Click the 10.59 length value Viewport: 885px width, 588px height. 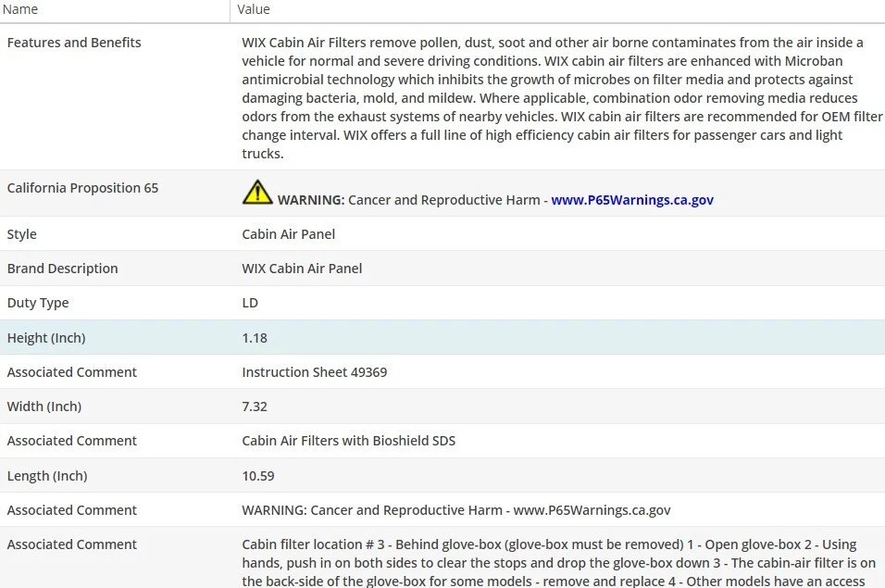pyautogui.click(x=258, y=476)
